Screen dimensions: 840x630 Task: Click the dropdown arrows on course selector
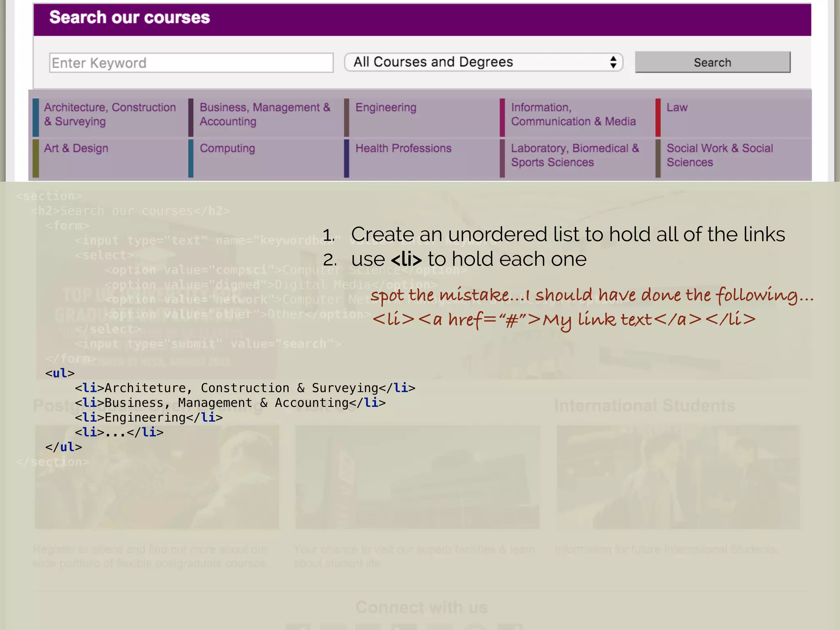click(613, 62)
